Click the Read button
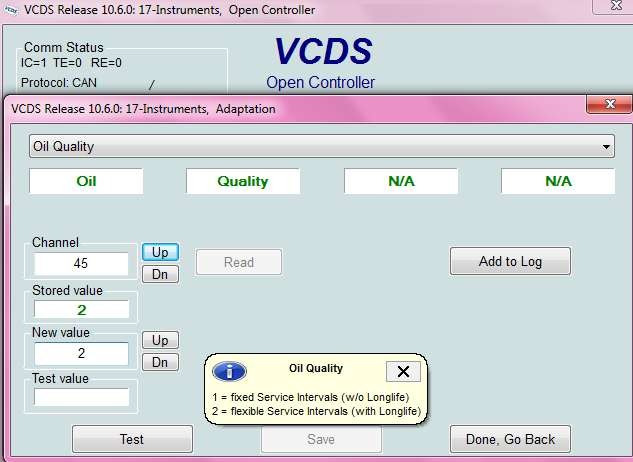The image size is (633, 462). (x=239, y=262)
